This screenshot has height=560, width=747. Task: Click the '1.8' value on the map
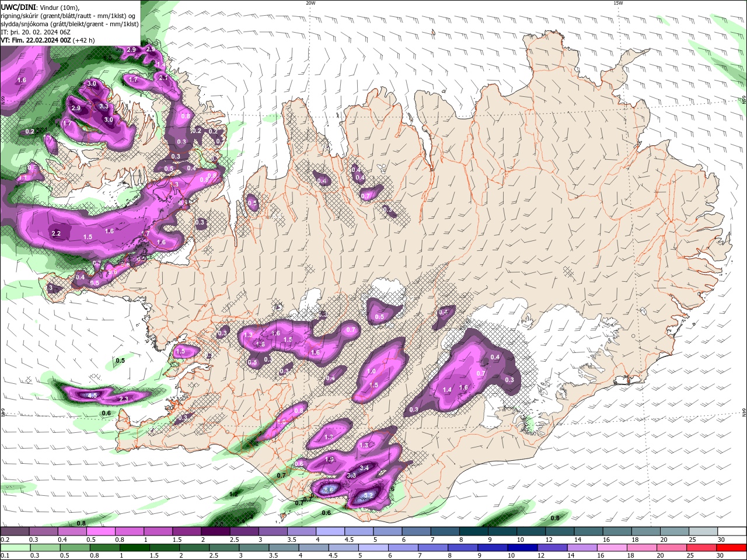(x=260, y=345)
